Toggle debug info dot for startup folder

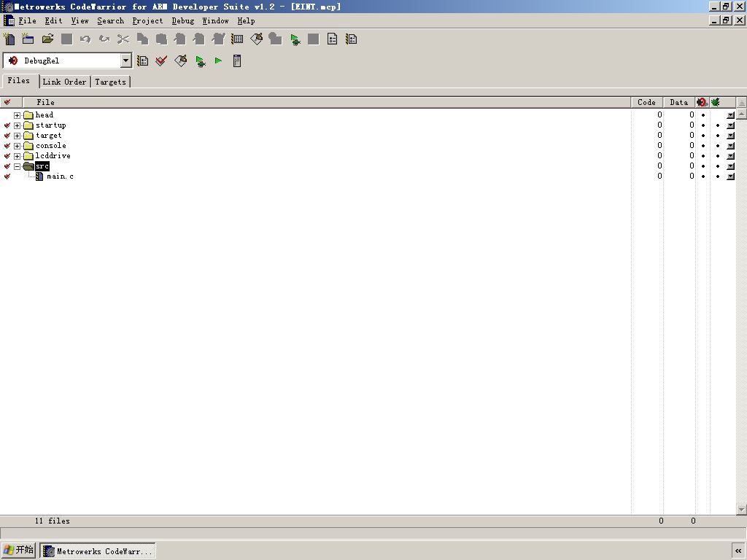[718, 125]
